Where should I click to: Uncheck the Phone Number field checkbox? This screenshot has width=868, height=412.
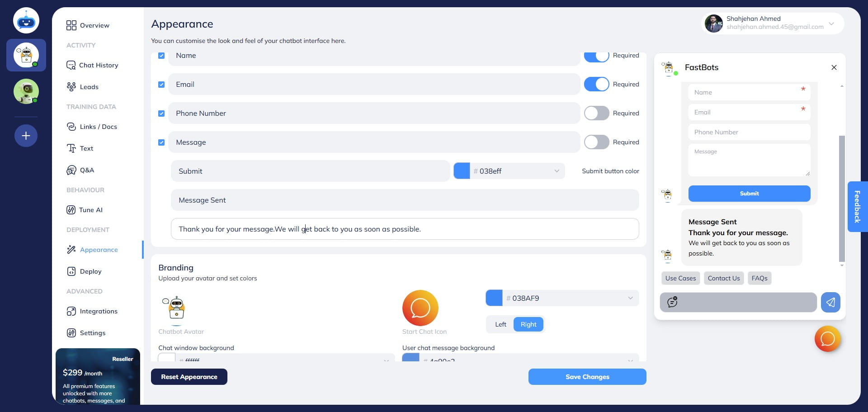[x=161, y=114]
